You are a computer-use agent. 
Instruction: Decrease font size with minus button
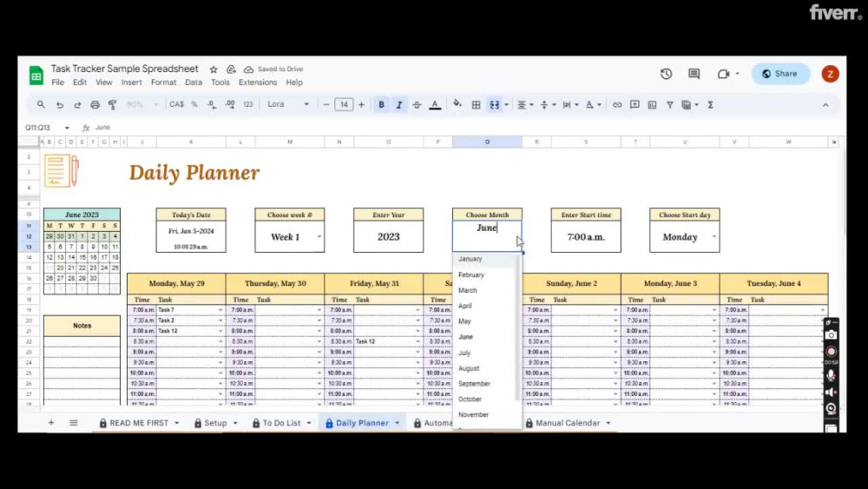point(326,105)
